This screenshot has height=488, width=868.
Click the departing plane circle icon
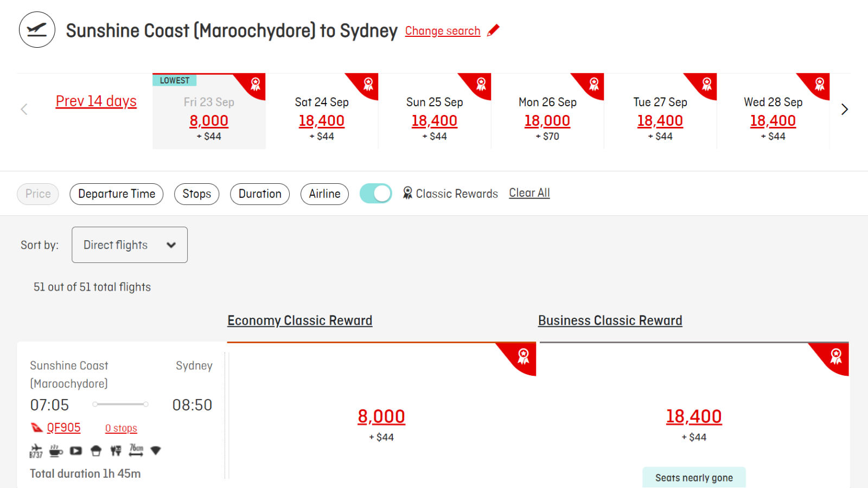pos(37,30)
